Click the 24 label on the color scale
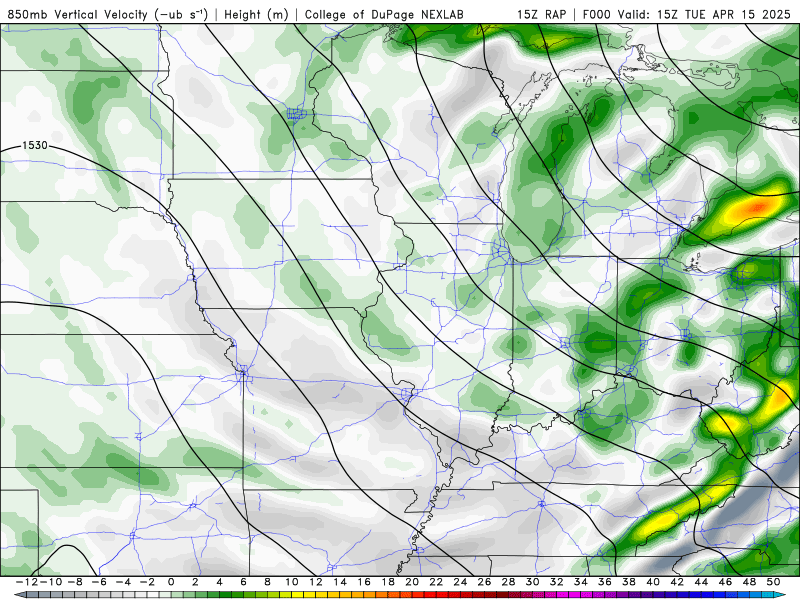800x600 pixels. (x=460, y=582)
